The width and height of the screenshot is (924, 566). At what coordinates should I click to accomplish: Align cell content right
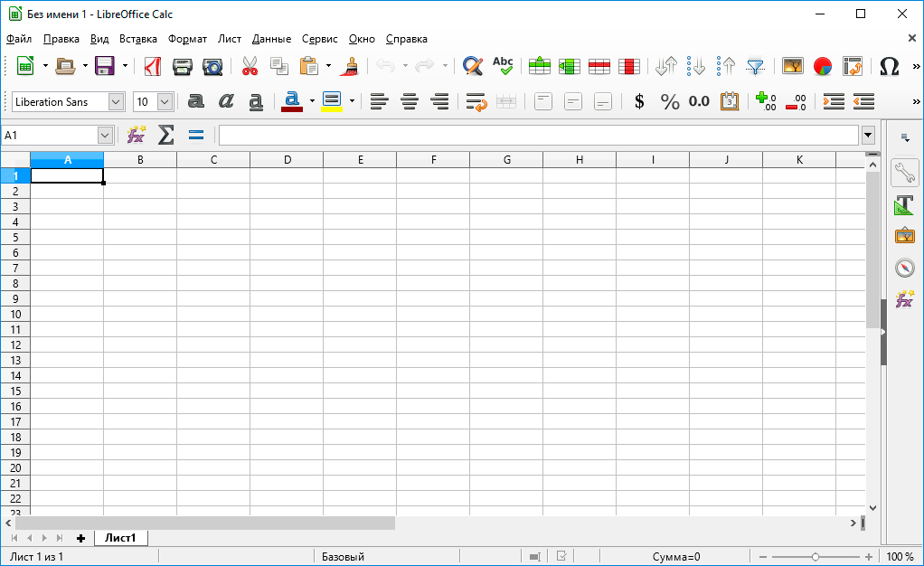439,101
